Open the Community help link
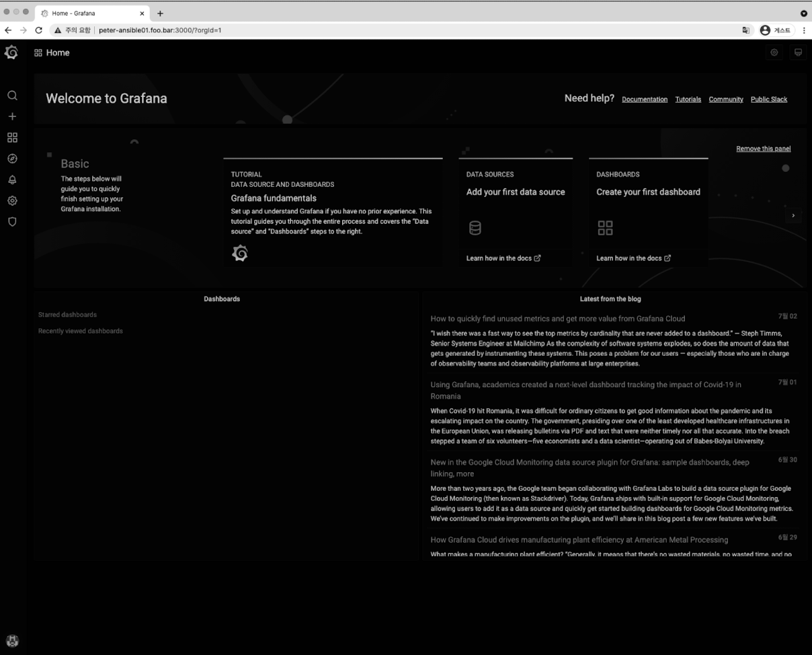 point(726,100)
